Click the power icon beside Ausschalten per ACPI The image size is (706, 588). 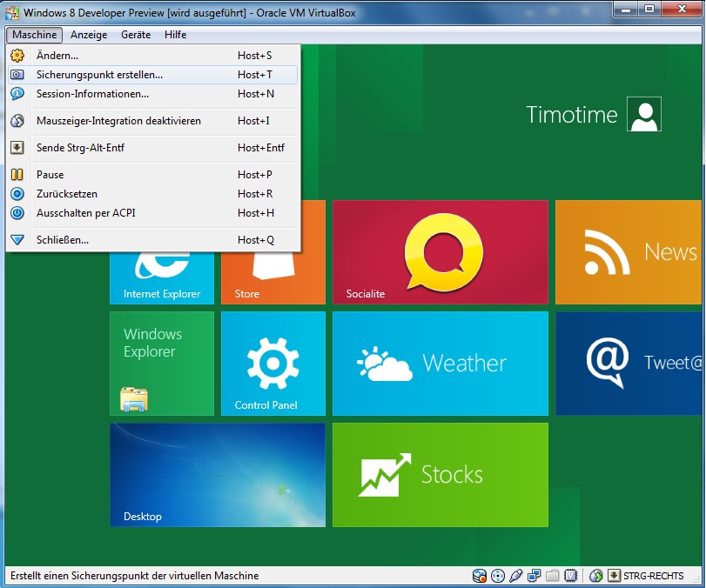pyautogui.click(x=17, y=213)
